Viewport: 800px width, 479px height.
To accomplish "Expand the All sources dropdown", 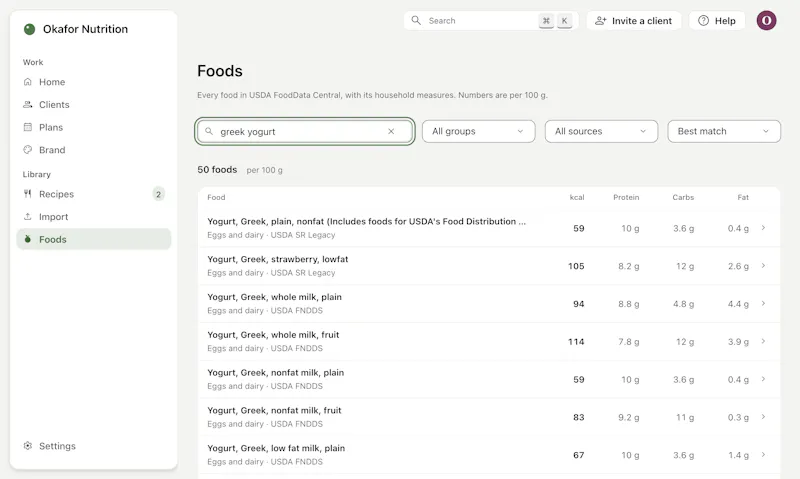I will [x=601, y=131].
